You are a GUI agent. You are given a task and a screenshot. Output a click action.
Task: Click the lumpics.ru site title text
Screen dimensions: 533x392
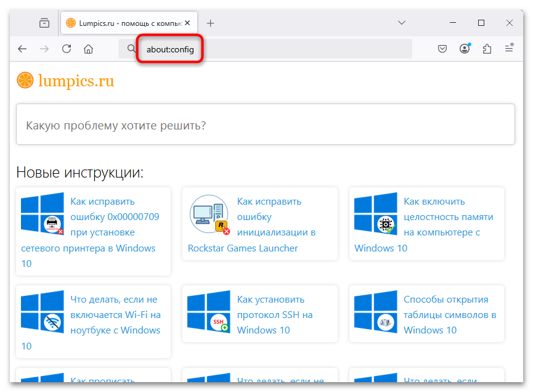76,81
